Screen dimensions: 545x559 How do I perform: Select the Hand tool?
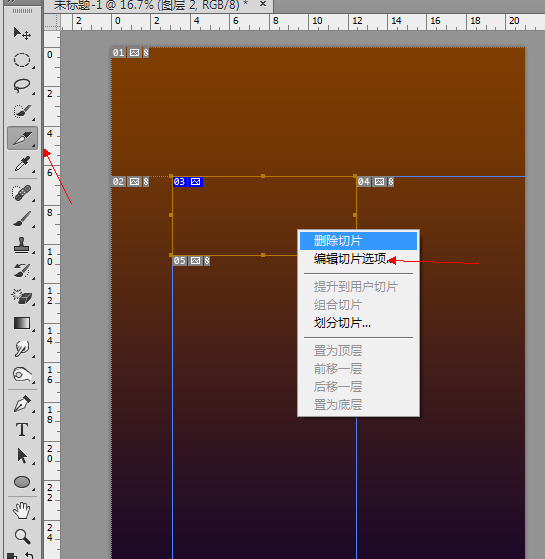coord(22,511)
